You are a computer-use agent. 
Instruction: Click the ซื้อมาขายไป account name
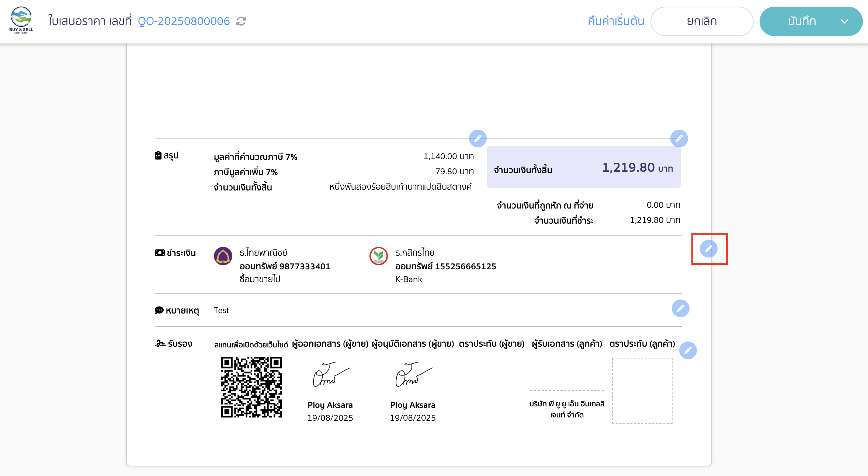260,279
